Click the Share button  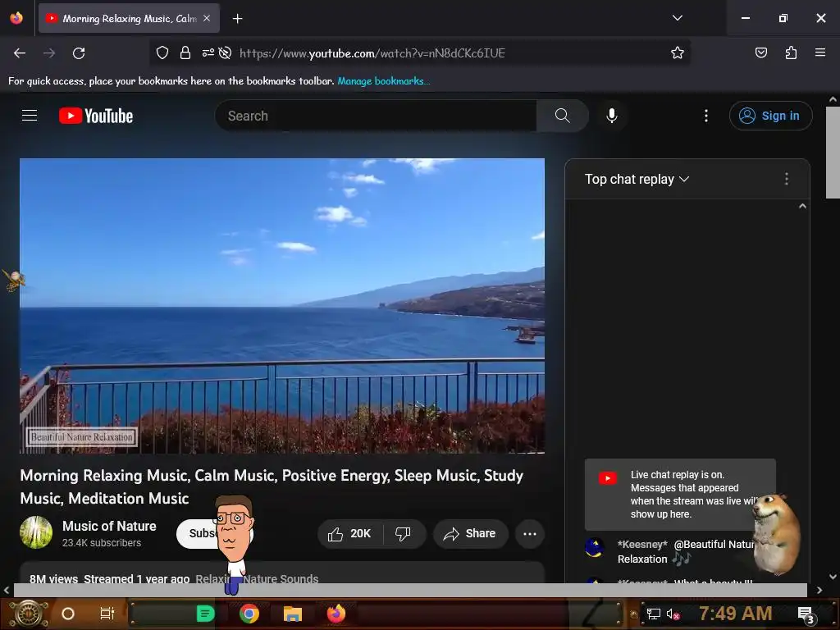471,533
